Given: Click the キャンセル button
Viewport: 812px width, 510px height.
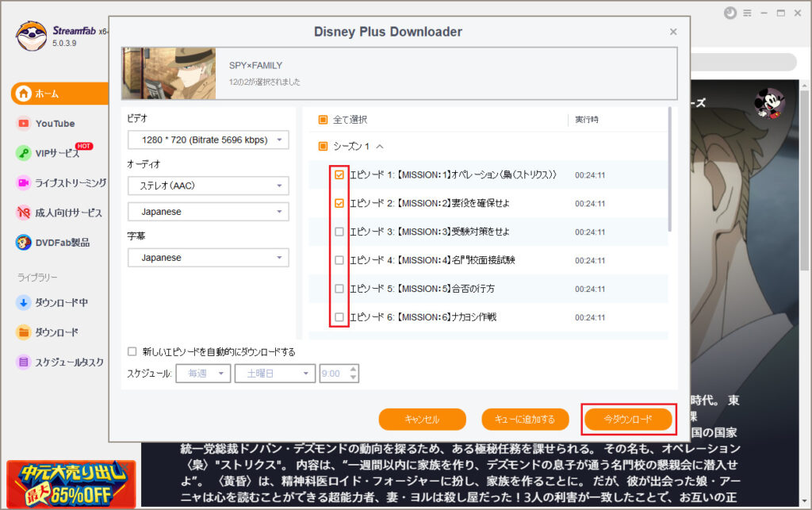Looking at the screenshot, I should coord(422,420).
